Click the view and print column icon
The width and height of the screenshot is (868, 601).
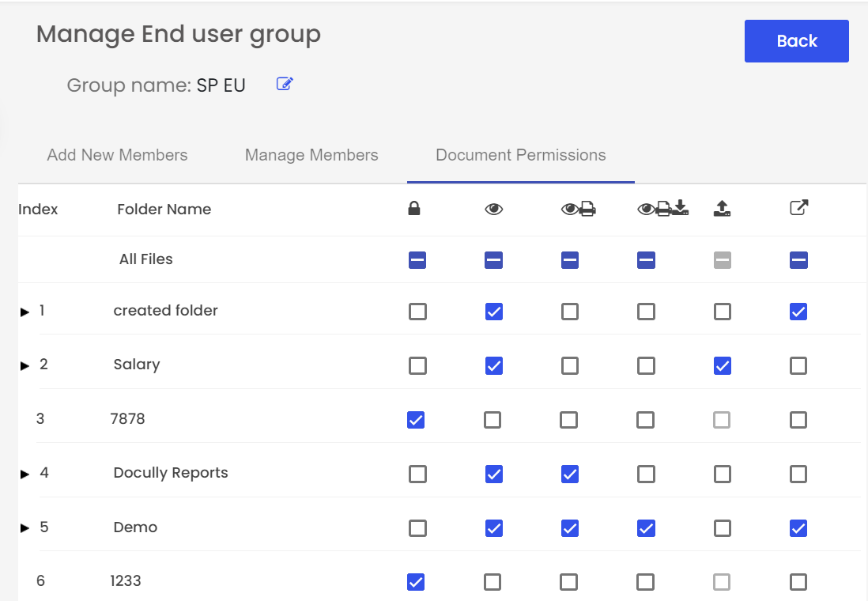click(579, 209)
